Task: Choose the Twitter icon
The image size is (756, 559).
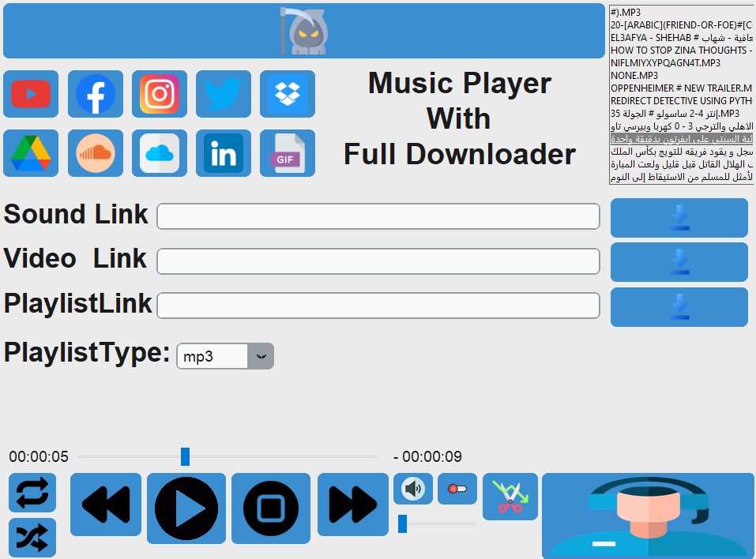Action: coord(224,94)
